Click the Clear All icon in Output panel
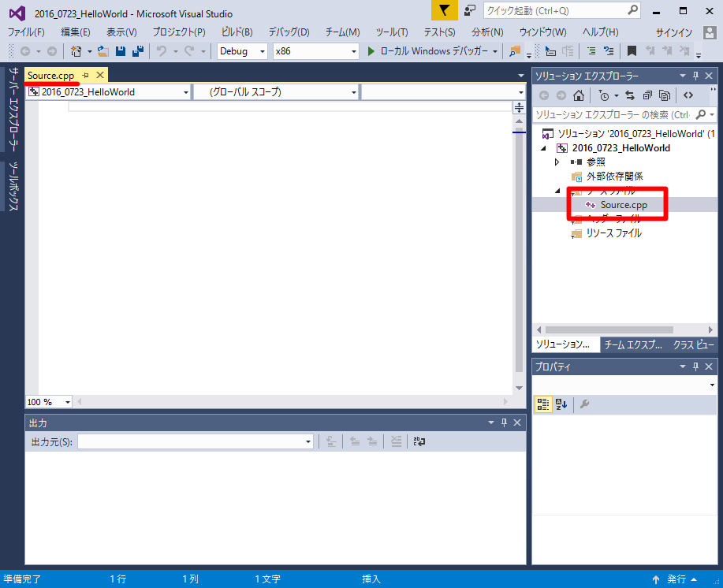 396,441
